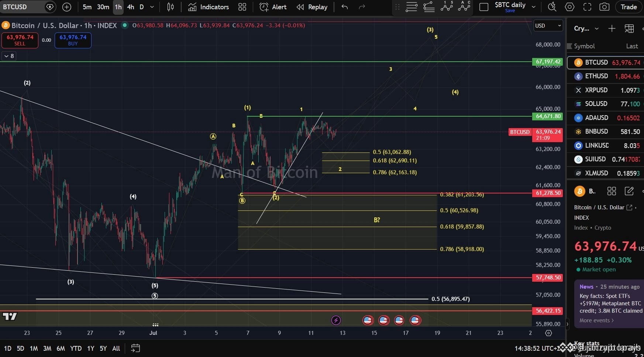Expand the collapsed indicators legend showing 8
Image resolution: width=644 pixels, height=357 pixels.
(9, 56)
